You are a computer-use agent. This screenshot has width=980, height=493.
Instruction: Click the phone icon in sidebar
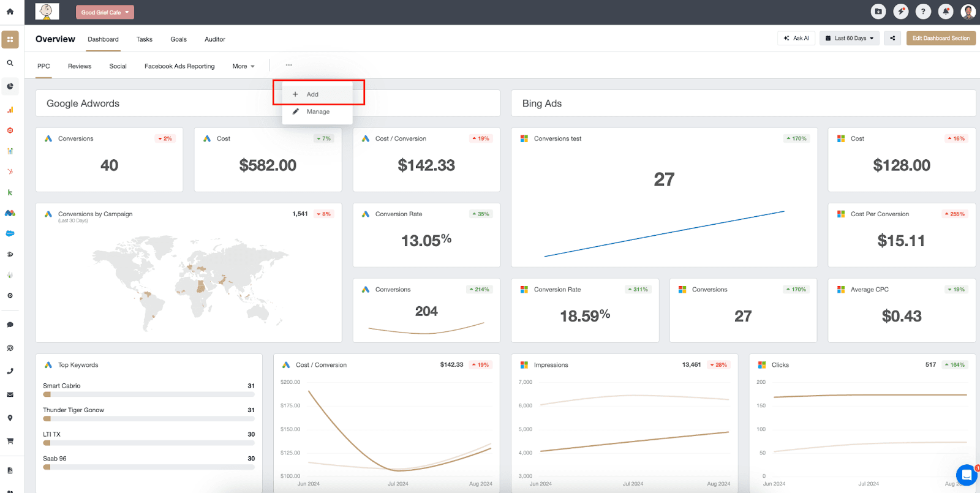tap(10, 371)
